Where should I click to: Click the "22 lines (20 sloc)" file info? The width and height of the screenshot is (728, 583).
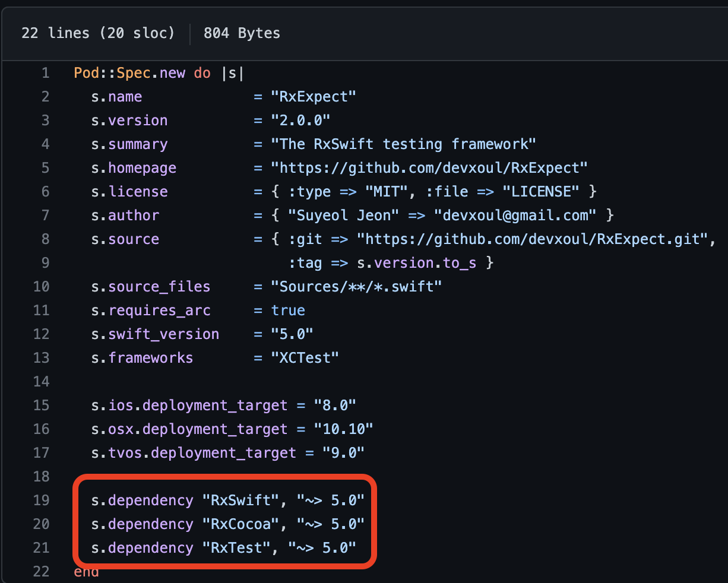(x=98, y=33)
